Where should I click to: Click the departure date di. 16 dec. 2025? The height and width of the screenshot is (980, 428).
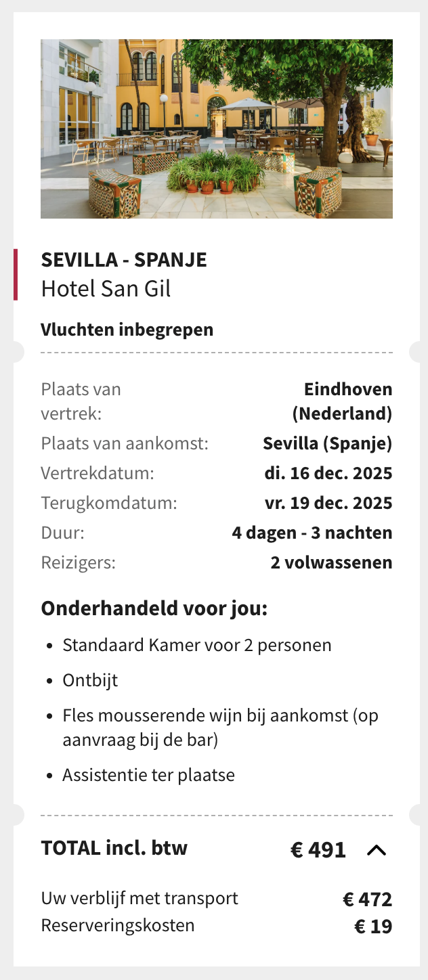pyautogui.click(x=328, y=473)
